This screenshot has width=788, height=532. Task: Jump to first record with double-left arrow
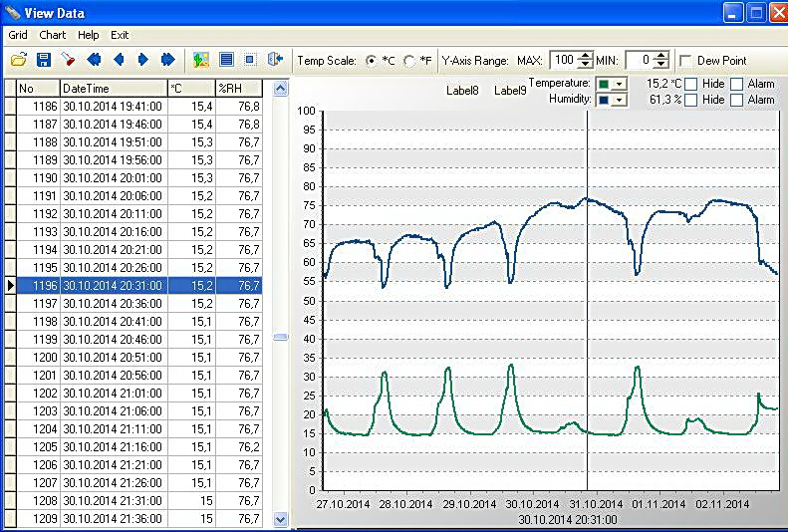tap(94, 60)
